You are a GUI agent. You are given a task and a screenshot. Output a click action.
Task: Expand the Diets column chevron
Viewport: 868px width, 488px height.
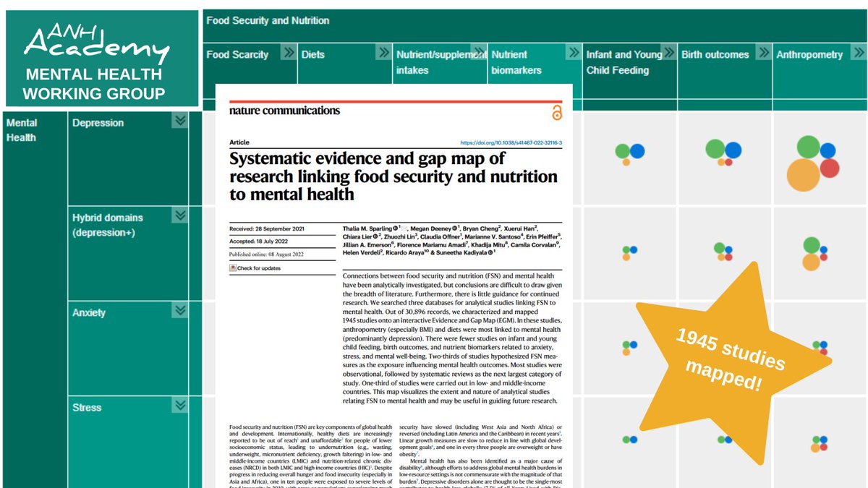(383, 53)
